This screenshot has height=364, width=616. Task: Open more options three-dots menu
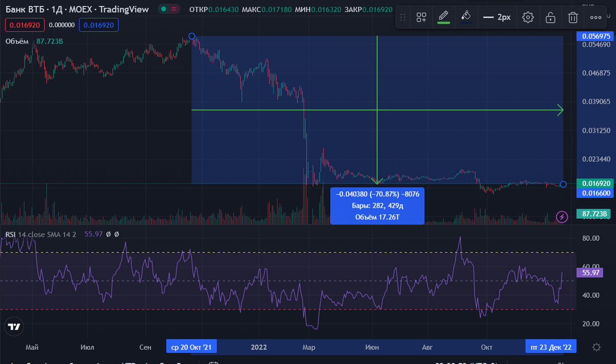click(595, 17)
